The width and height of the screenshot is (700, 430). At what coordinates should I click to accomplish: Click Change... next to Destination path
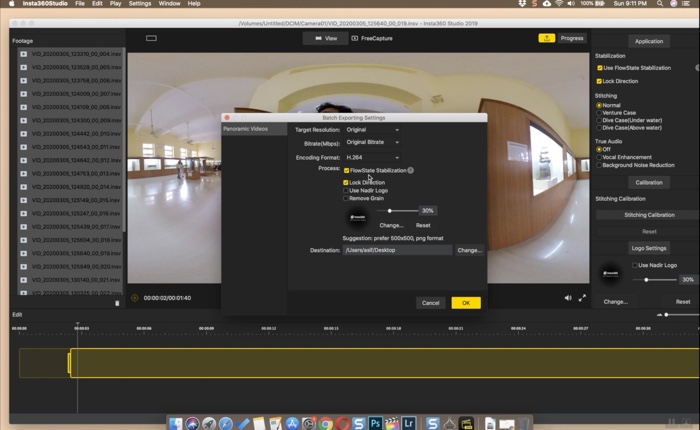(x=469, y=250)
